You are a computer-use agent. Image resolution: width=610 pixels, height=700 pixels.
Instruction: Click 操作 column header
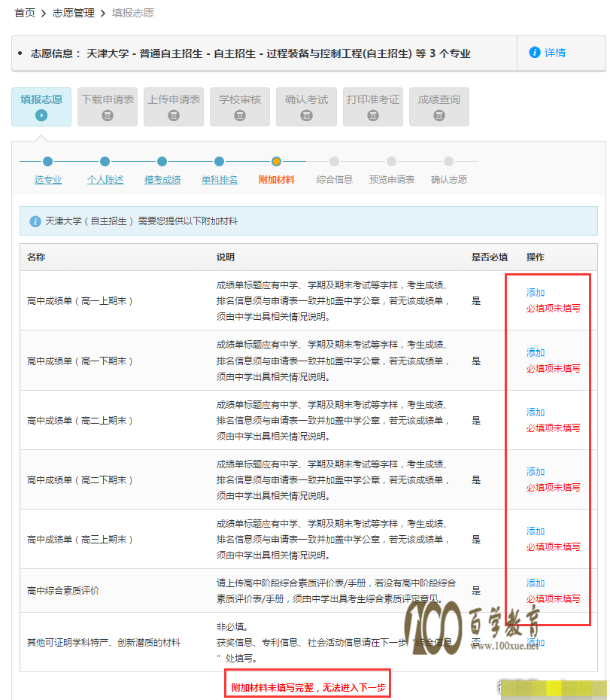click(x=535, y=257)
